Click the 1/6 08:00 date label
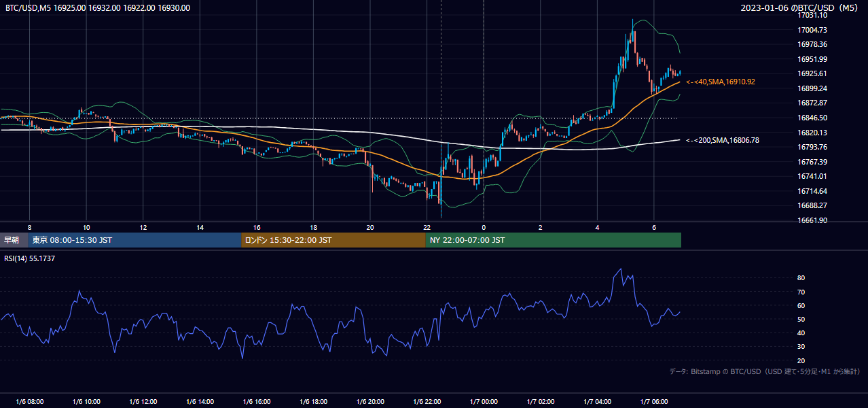The width and height of the screenshot is (868, 408). [x=29, y=402]
